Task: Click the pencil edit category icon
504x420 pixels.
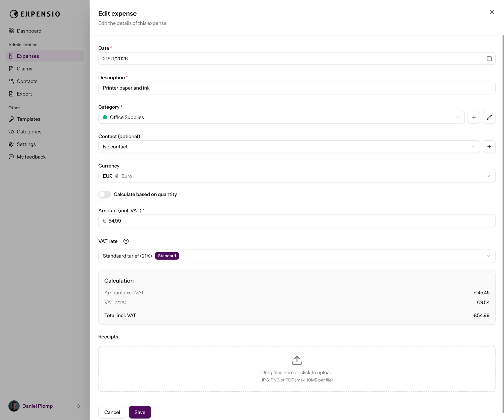Action: (x=489, y=117)
